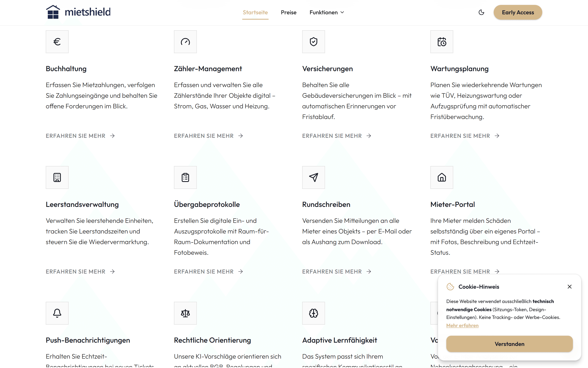
Task: Click the house Mieter-Portal icon
Action: click(x=441, y=177)
